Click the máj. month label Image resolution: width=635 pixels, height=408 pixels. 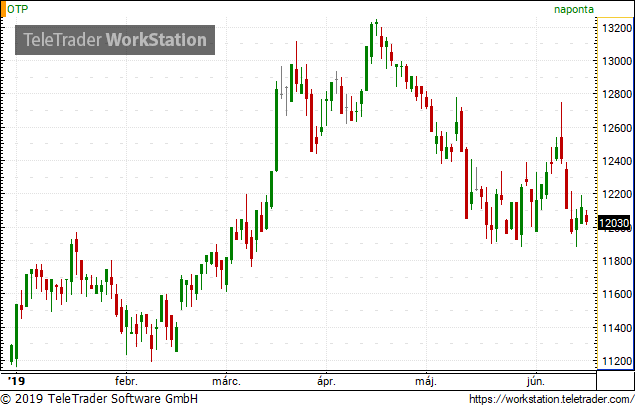click(x=426, y=381)
